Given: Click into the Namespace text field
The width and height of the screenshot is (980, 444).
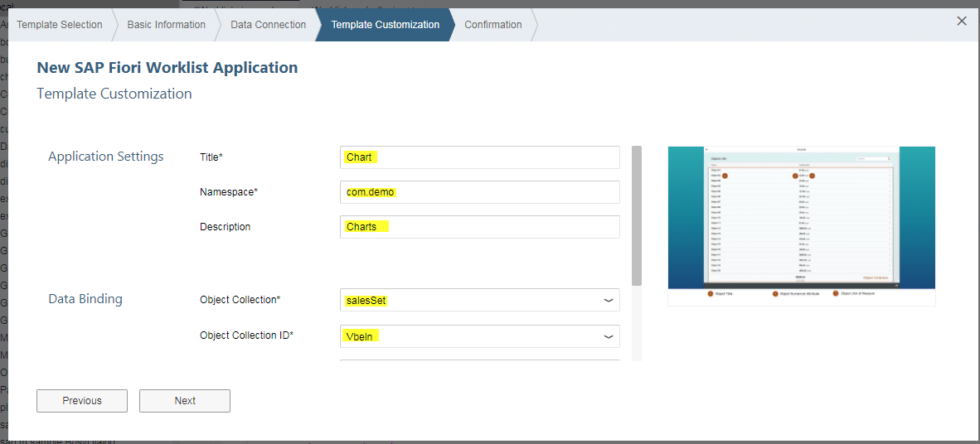Looking at the screenshot, I should [479, 192].
